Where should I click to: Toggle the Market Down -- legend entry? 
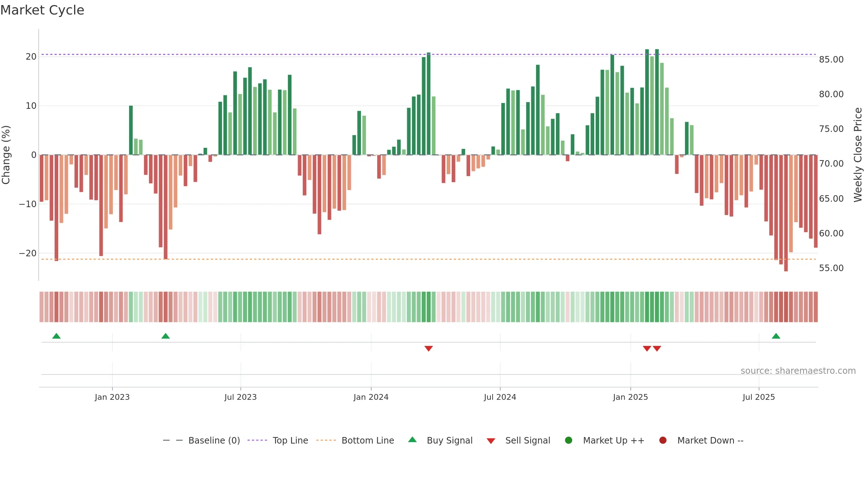click(701, 440)
